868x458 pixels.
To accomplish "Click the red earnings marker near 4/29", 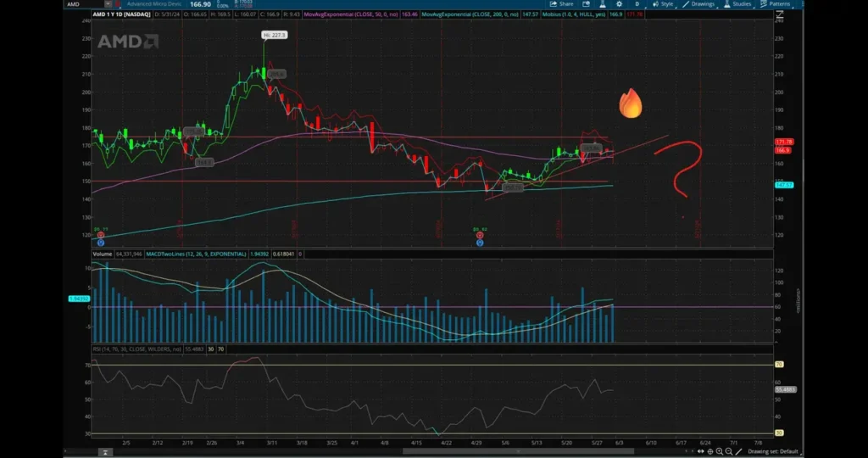I will pyautogui.click(x=480, y=236).
